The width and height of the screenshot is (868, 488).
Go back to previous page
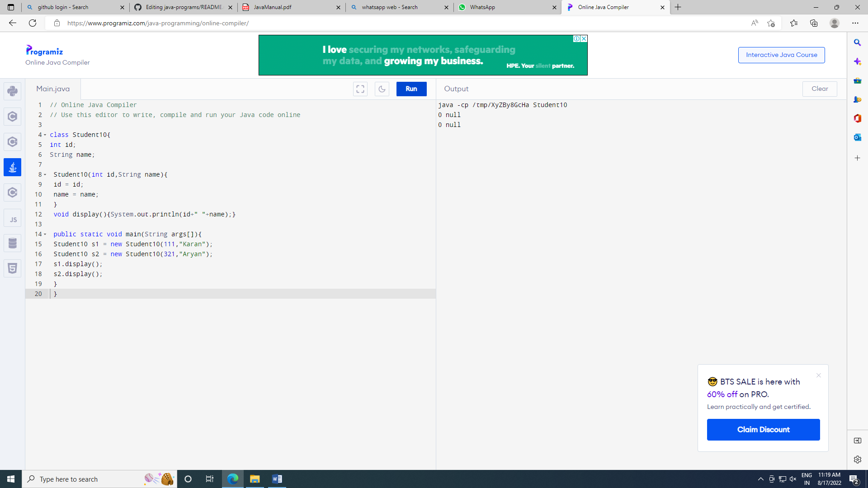click(13, 23)
